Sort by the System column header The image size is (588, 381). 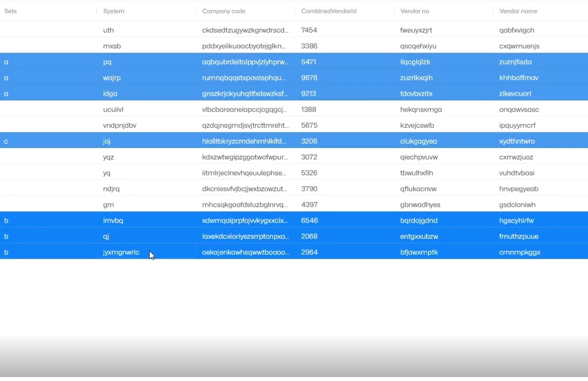pyautogui.click(x=114, y=11)
